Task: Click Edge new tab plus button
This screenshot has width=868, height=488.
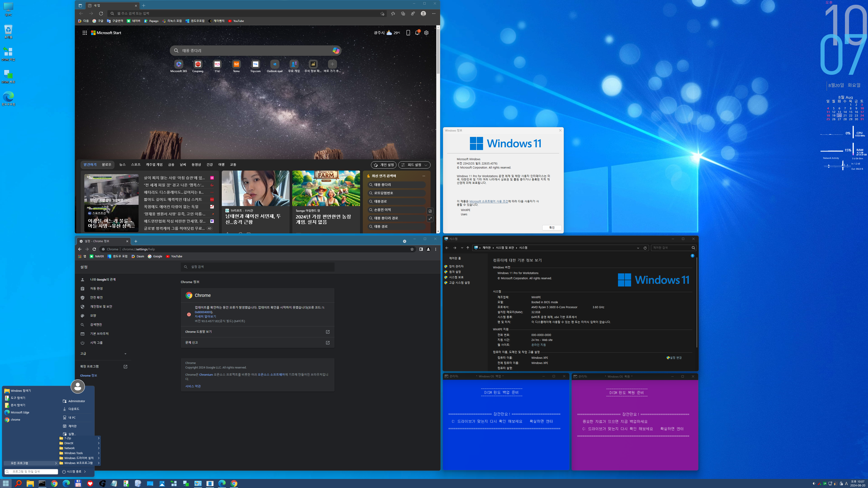Action: 144,5
